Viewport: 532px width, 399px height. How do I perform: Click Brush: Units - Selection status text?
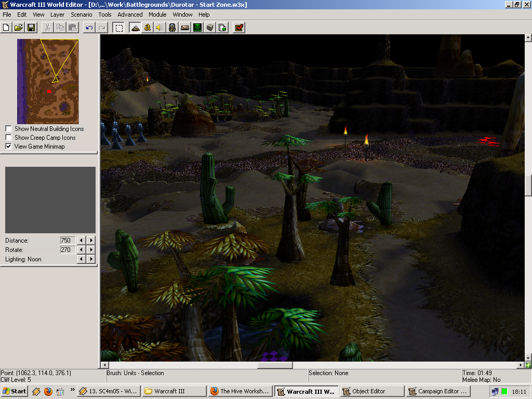click(x=135, y=373)
